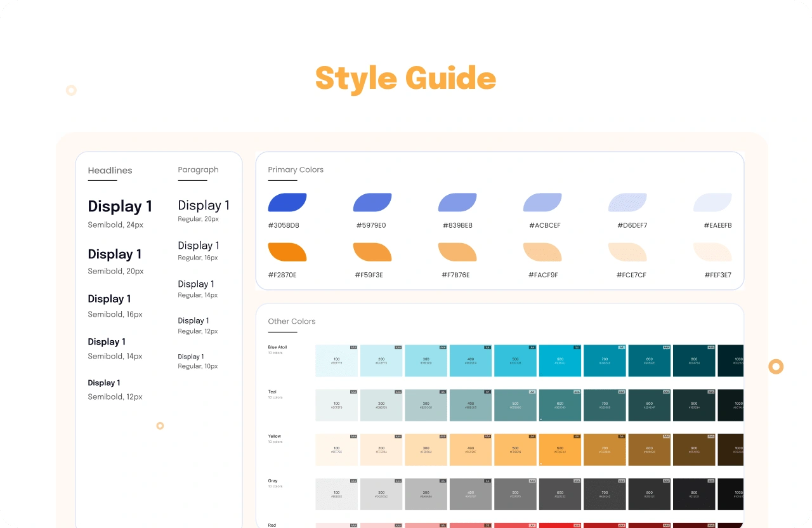This screenshot has height=528, width=812.
Task: Choose the Gray 100 color tile
Action: point(337,494)
